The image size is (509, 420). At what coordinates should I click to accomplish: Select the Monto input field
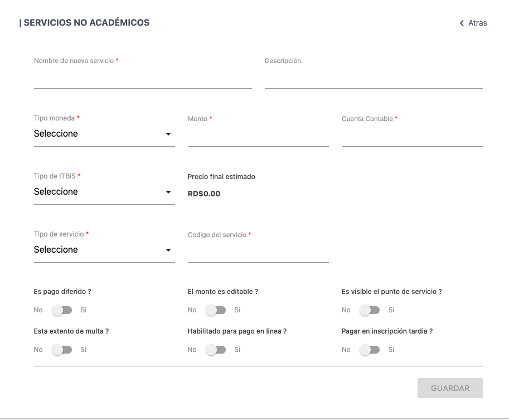coord(258,137)
